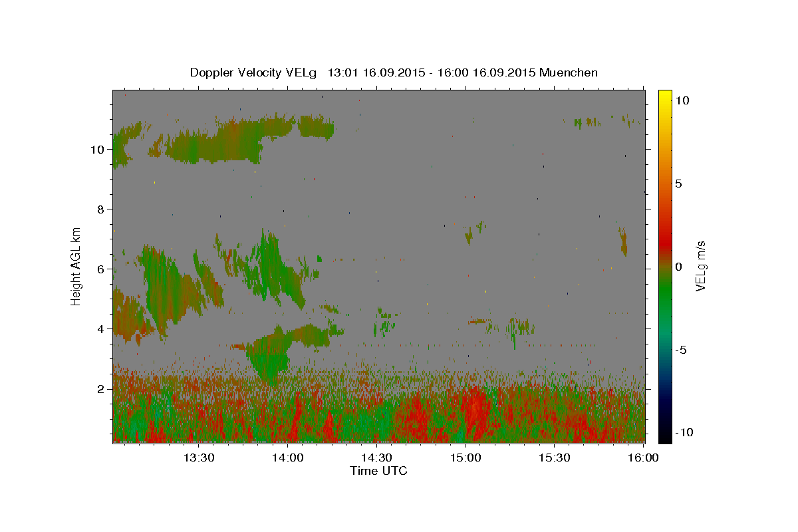Click the 'Time UTC' axis label

[x=378, y=471]
